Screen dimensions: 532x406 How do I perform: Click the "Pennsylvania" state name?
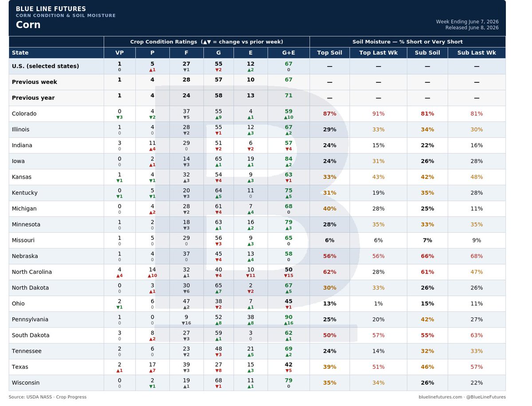(30, 320)
